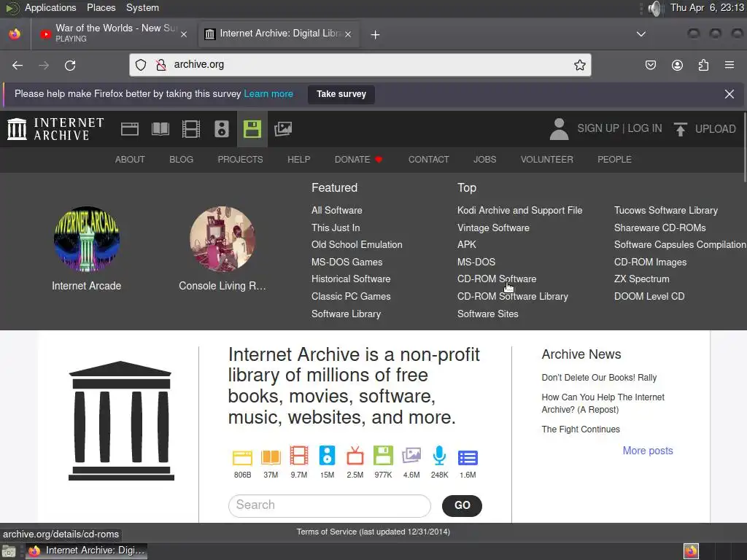Screen dimensions: 747x560
Task: Open the Extensions puzzle icon
Action: pos(703,65)
